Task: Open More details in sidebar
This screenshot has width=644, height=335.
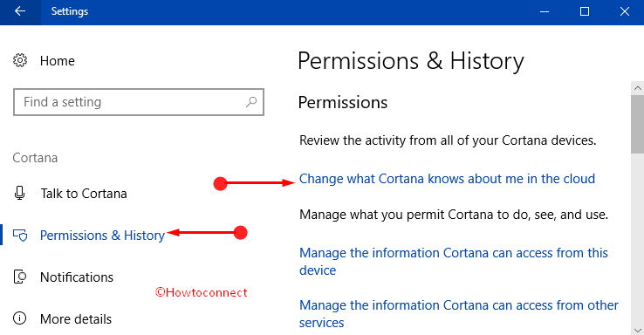Action: coord(76,319)
